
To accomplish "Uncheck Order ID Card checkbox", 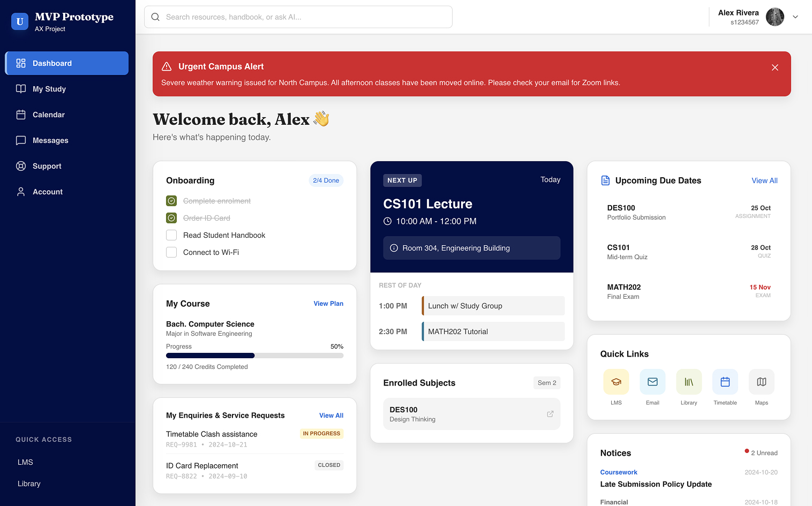I will [171, 218].
